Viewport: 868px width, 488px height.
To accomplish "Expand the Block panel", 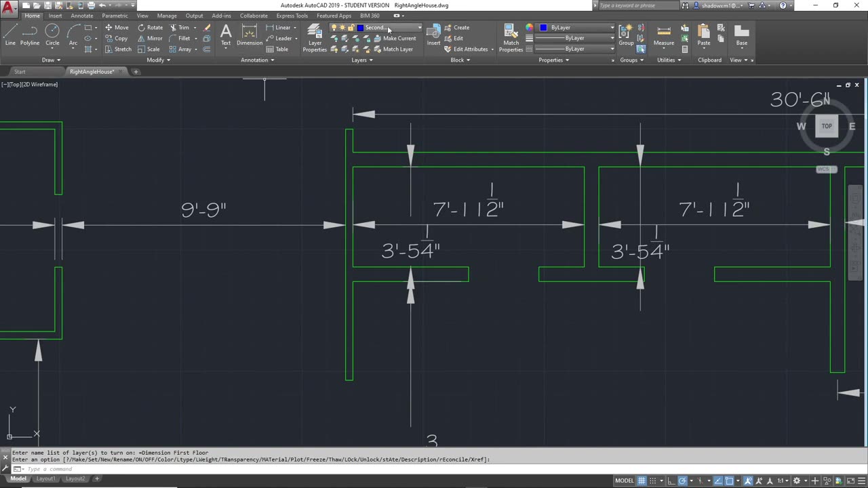I will [x=460, y=60].
